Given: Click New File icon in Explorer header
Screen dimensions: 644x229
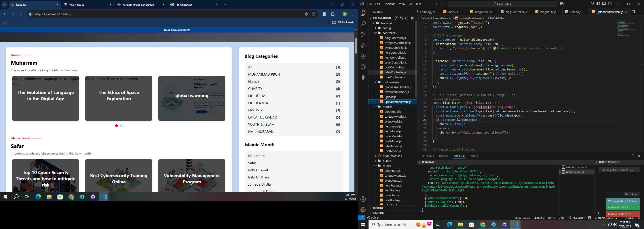Looking at the screenshot, I should click(x=396, y=18).
